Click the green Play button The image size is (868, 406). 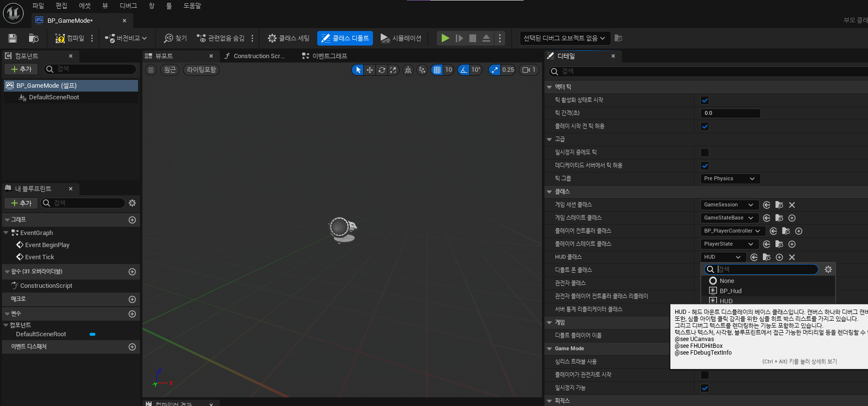pyautogui.click(x=445, y=38)
